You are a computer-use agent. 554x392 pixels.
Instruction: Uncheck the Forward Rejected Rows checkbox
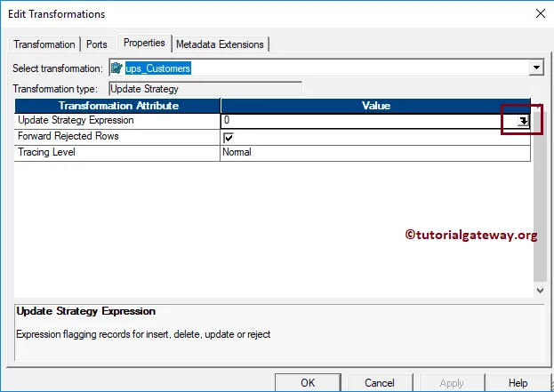[229, 138]
